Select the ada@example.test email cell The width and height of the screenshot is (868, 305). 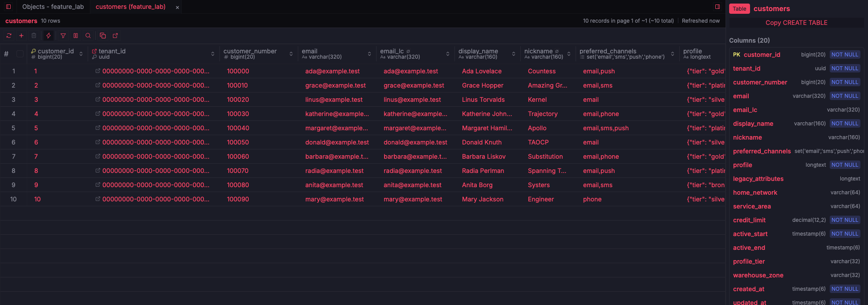(x=337, y=71)
